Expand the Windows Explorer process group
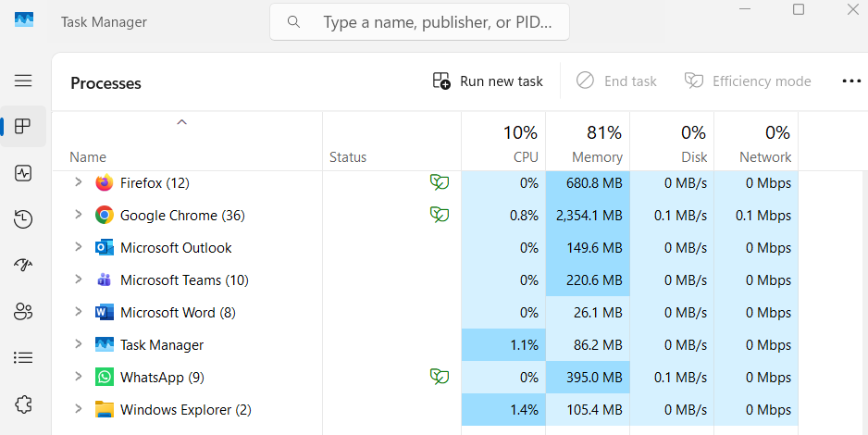868x435 pixels. [x=79, y=410]
